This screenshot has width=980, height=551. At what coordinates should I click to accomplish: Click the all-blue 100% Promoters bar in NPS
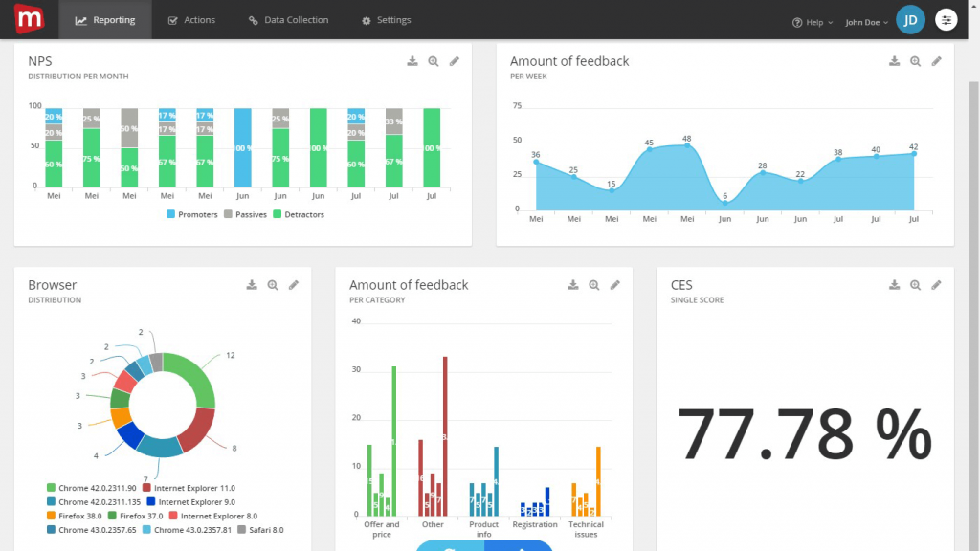242,148
